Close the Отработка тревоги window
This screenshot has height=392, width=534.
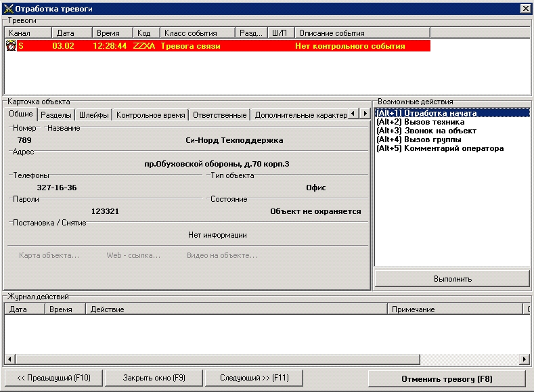coord(525,9)
